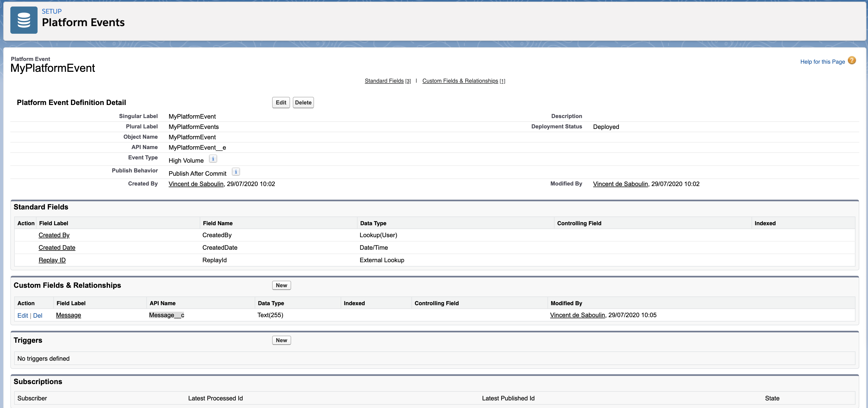Click the CreatedDate field name cell
This screenshot has height=408, width=868.
[x=220, y=248]
